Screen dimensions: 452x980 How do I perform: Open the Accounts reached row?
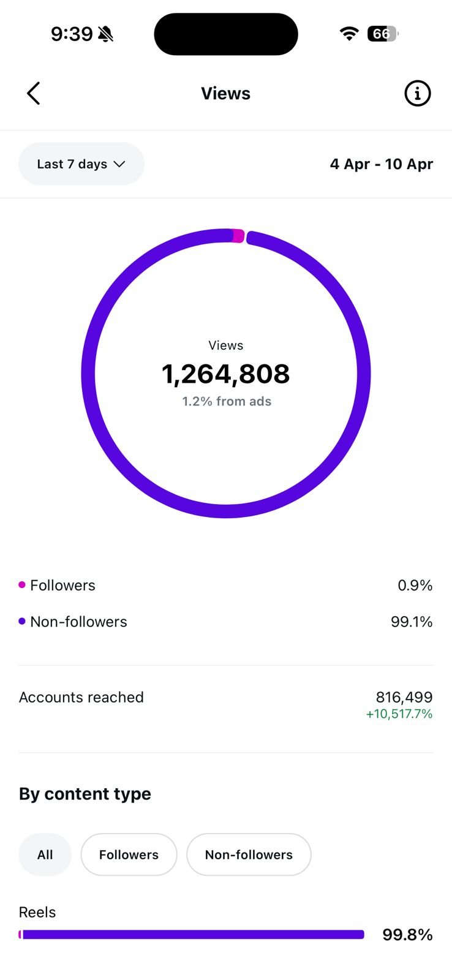(x=226, y=705)
